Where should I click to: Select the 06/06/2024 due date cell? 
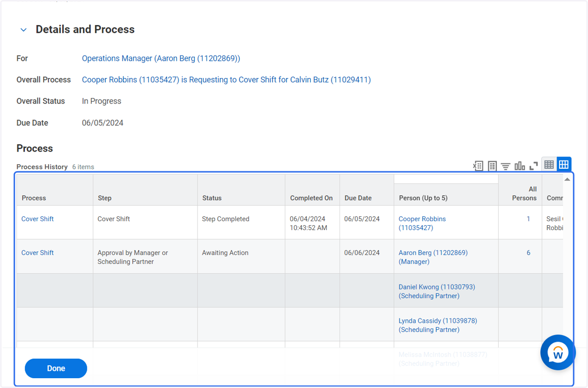(367, 256)
